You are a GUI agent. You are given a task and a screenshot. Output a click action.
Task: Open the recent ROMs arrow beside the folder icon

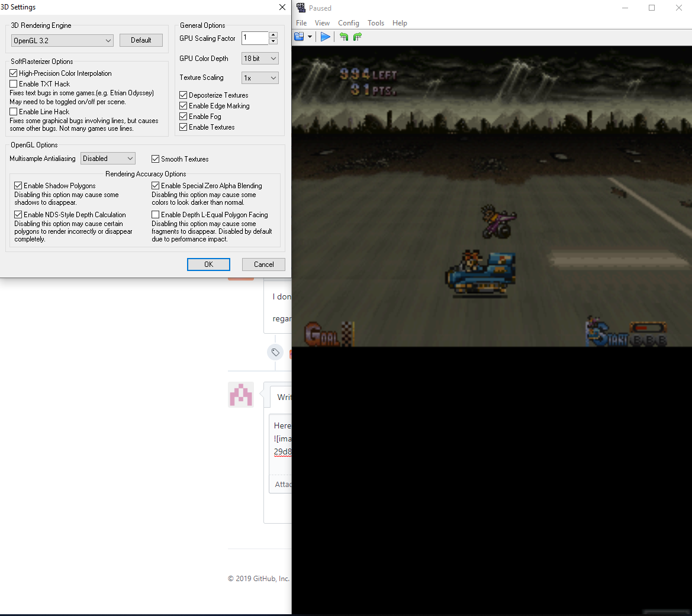click(x=310, y=36)
